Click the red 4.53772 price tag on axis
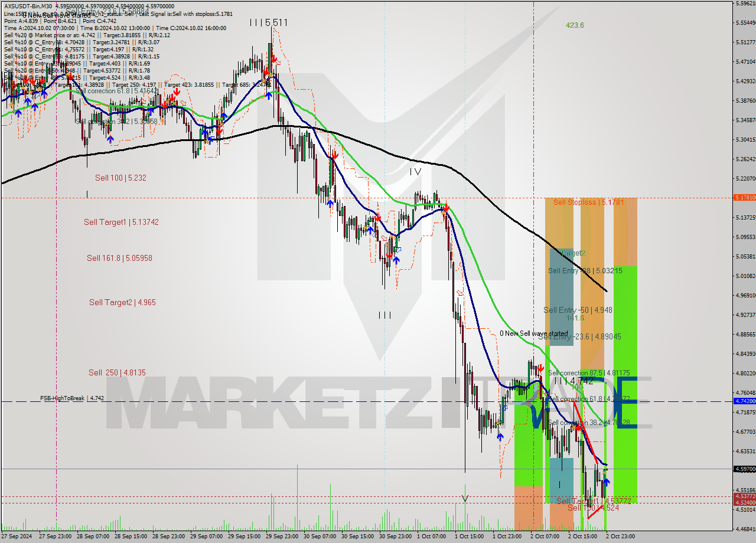 click(744, 496)
